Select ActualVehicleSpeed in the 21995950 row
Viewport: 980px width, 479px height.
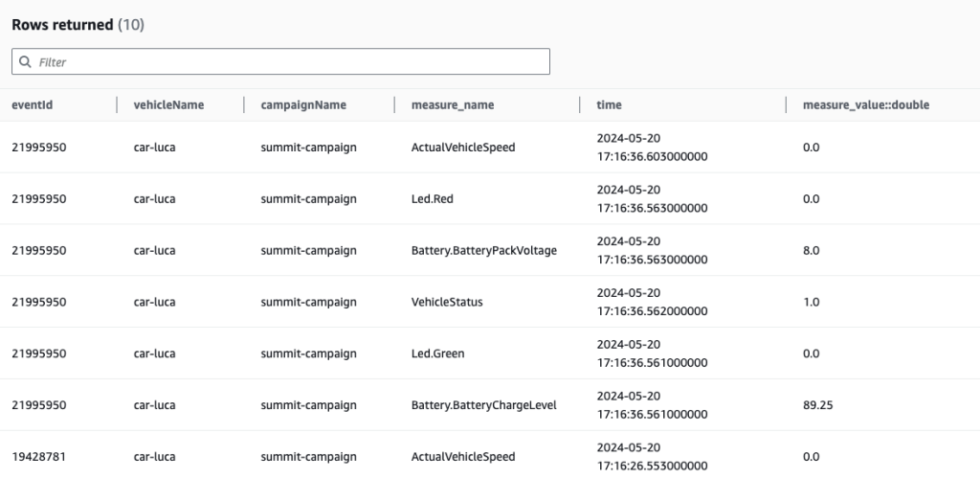(463, 148)
